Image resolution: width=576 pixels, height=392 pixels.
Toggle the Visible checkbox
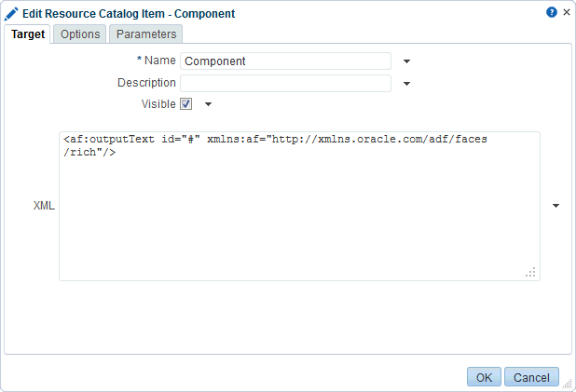[185, 104]
